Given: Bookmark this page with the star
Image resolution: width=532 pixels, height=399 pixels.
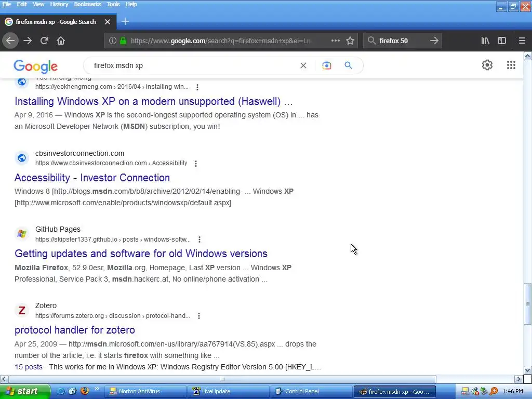Looking at the screenshot, I should point(350,41).
